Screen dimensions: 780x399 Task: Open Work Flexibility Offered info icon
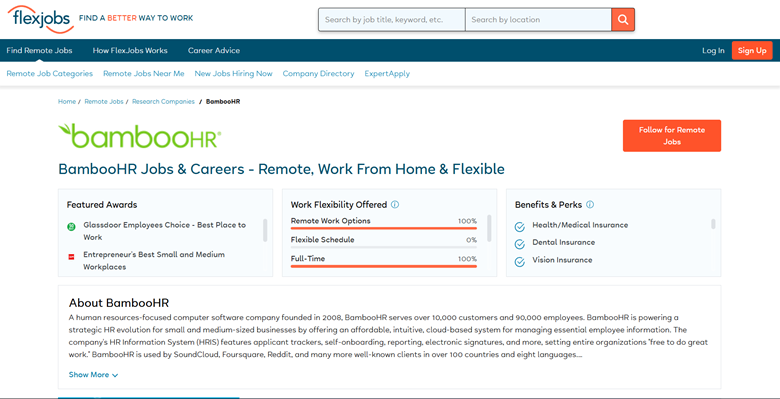coord(395,204)
